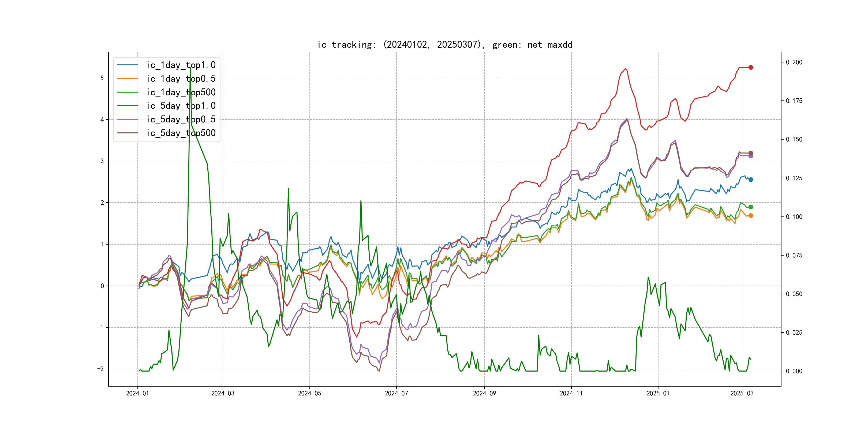Click the blue line swatch in legend
This screenshot has width=868, height=434.
click(127, 65)
